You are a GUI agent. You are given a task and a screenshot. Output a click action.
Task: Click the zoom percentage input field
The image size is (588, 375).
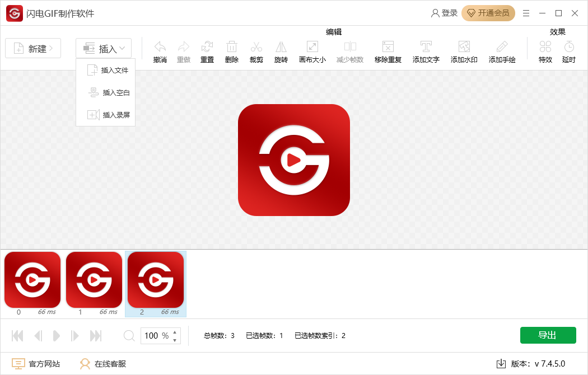156,336
